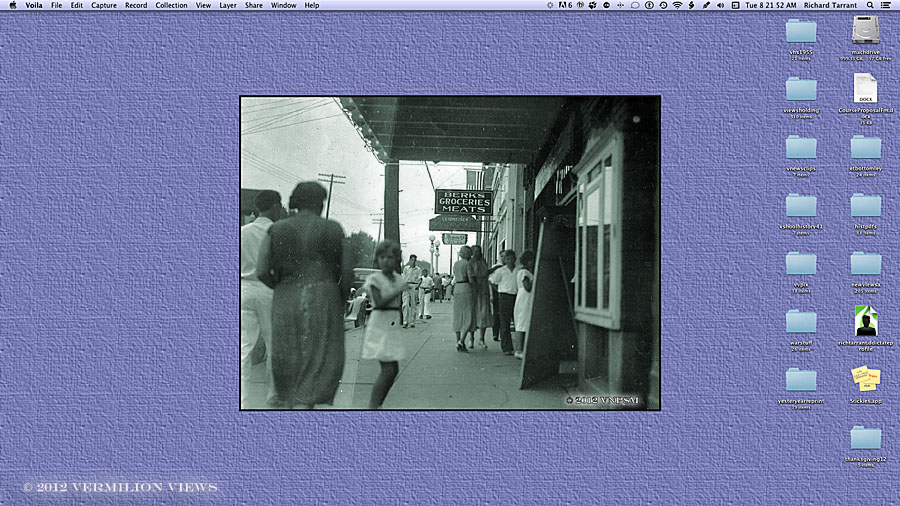Open the Share menu
900x506 pixels.
pyautogui.click(x=254, y=5)
